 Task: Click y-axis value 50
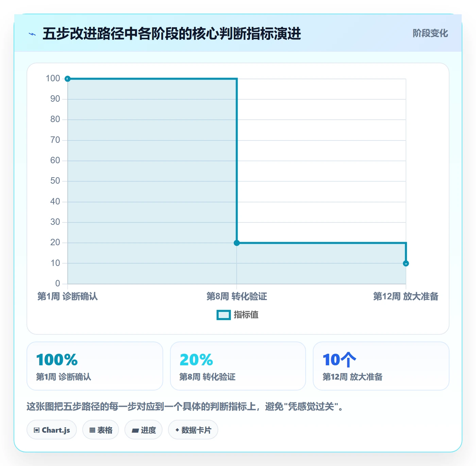coord(55,181)
